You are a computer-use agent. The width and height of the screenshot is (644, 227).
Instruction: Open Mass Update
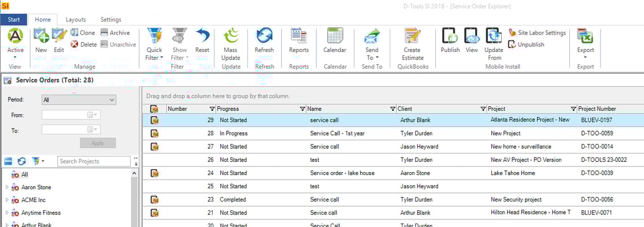point(231,44)
